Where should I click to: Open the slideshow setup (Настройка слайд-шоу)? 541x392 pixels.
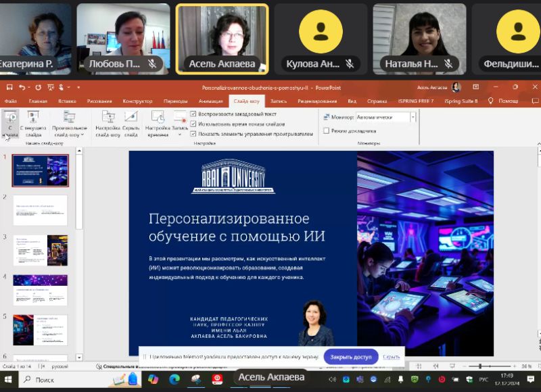pos(108,118)
